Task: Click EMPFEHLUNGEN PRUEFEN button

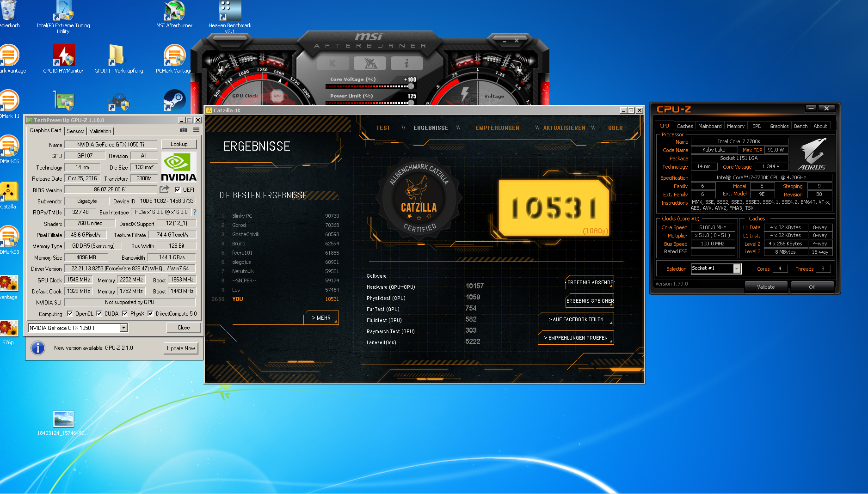Action: pos(576,338)
